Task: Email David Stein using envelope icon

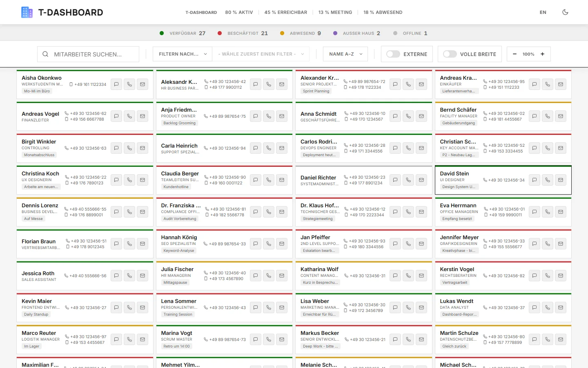Action: (561, 180)
